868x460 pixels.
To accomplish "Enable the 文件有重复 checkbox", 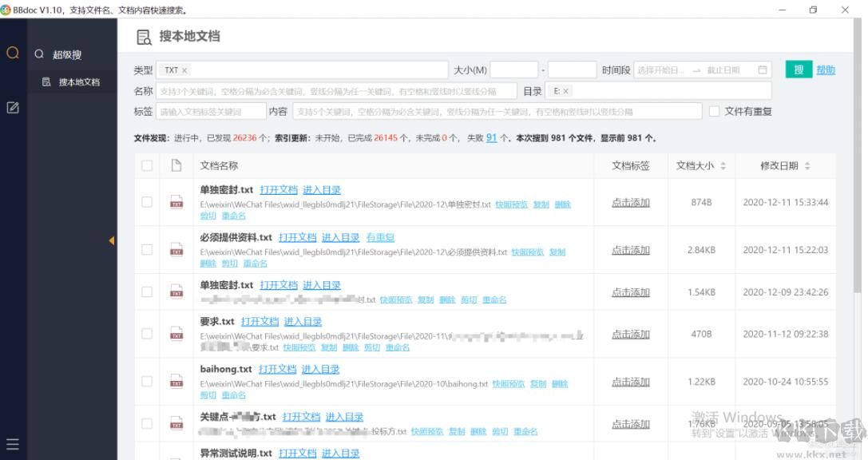I will click(x=713, y=110).
